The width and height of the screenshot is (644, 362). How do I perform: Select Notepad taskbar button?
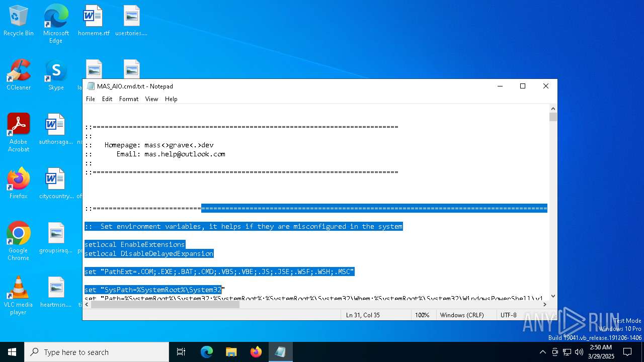point(280,352)
